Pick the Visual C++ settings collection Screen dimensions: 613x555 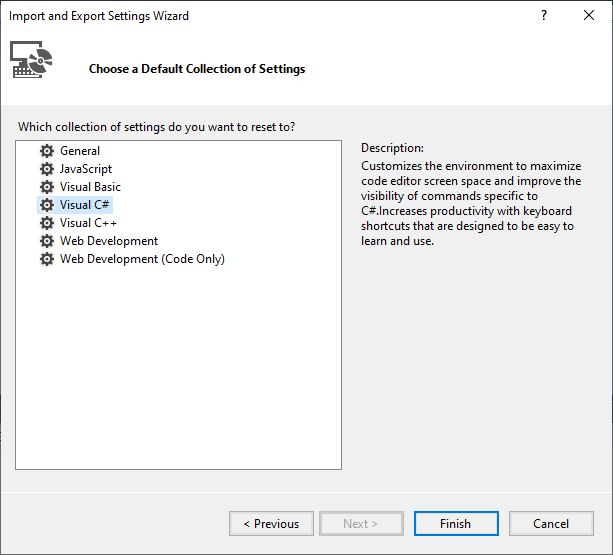pyautogui.click(x=88, y=223)
